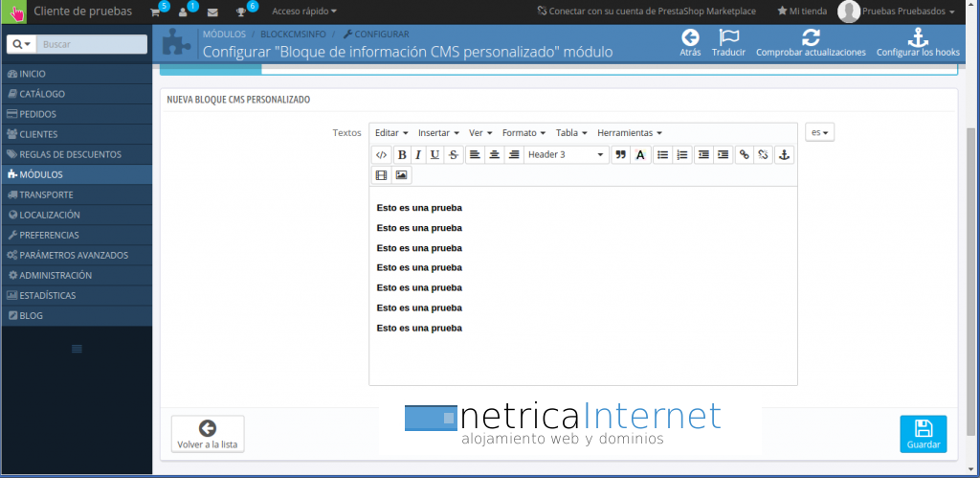Open LOCALIZACIÓN in sidebar
Screen dimensions: 980x478
[77, 215]
